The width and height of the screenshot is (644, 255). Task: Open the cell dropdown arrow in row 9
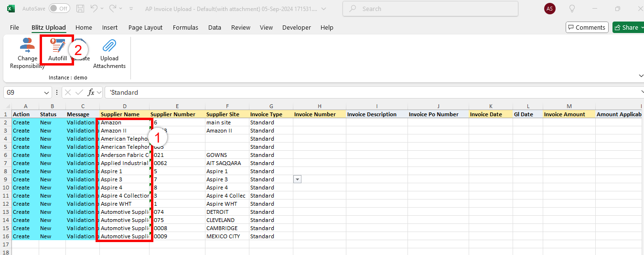tap(297, 179)
